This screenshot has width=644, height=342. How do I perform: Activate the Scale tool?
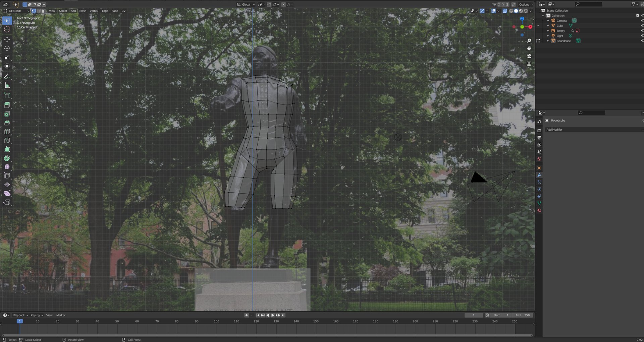(7, 57)
